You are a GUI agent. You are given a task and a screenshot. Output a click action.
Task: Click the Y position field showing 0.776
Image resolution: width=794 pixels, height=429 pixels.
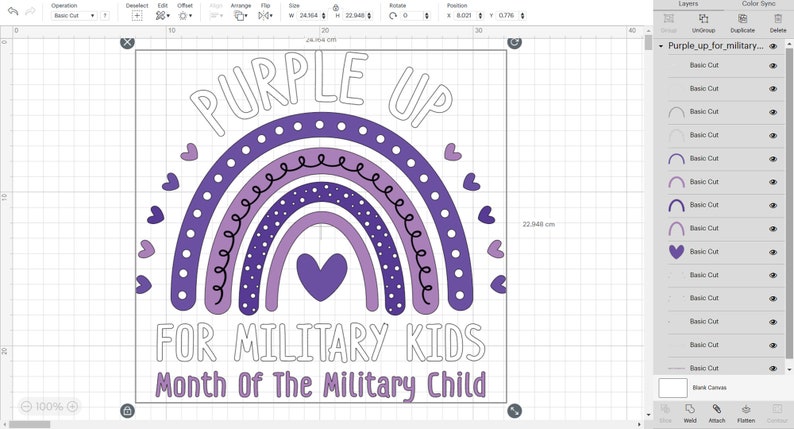click(x=508, y=16)
